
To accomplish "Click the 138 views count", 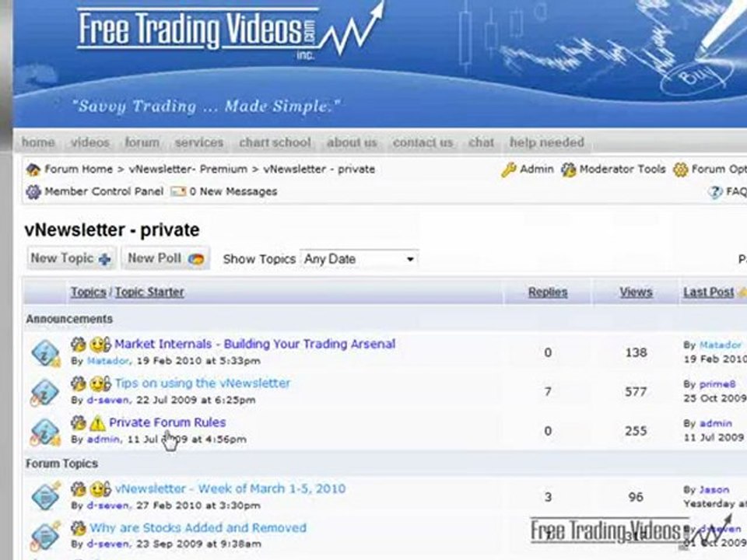I will [636, 353].
